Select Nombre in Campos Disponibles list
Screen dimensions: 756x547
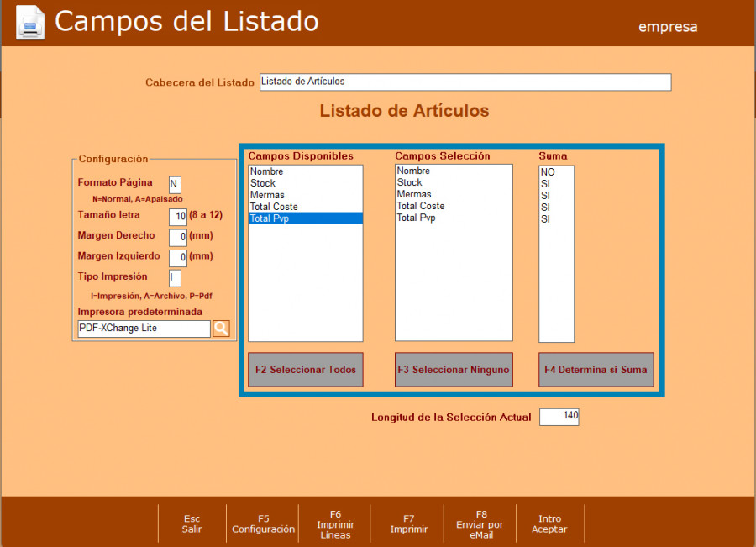tap(267, 171)
